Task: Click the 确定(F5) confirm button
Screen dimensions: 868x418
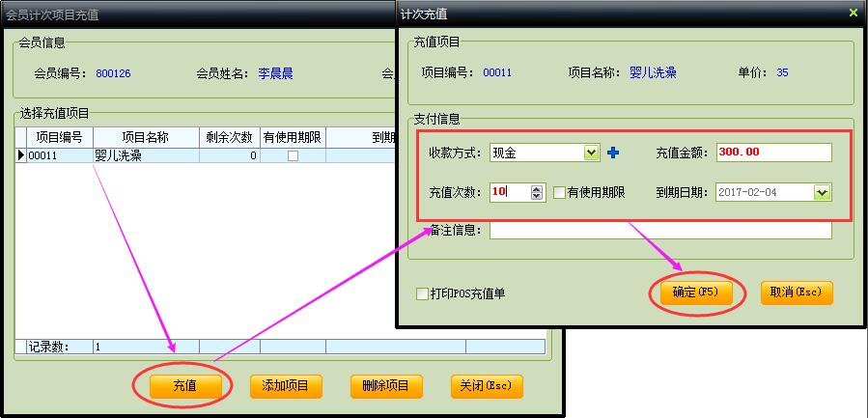Action: point(696,293)
